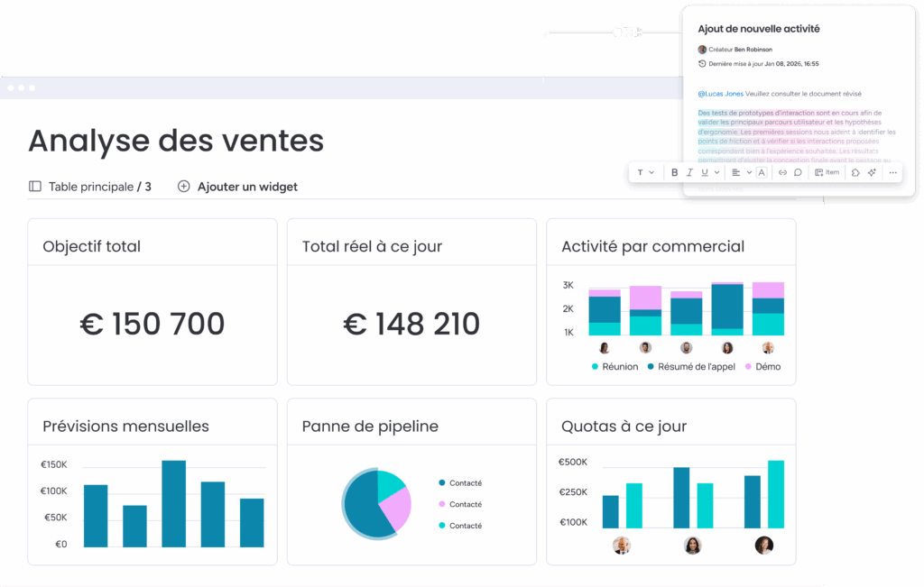Toggle bold formatting in toolbar

click(x=674, y=172)
